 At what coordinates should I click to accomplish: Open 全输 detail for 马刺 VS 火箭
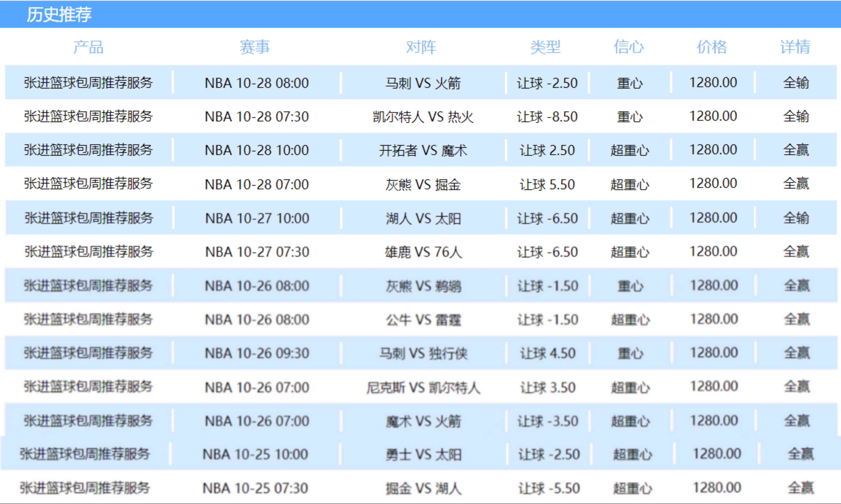click(796, 83)
